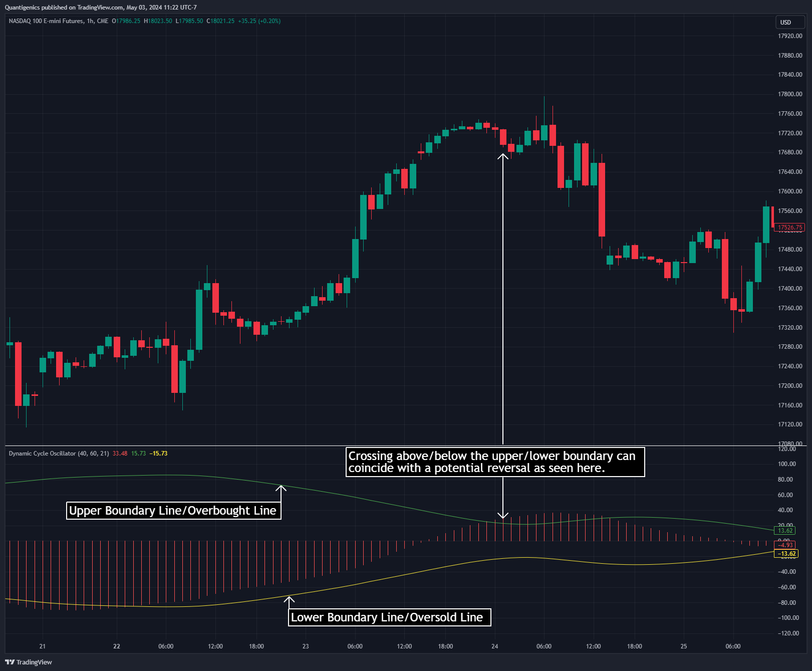The image size is (812, 671).
Task: Click the date 22 on time axis
Action: point(117,646)
